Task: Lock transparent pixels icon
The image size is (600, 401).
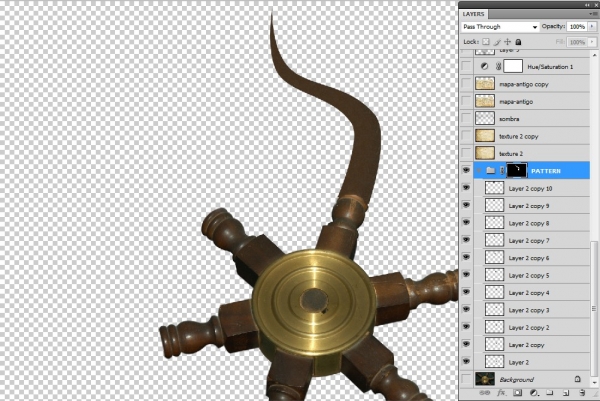Action: 486,42
